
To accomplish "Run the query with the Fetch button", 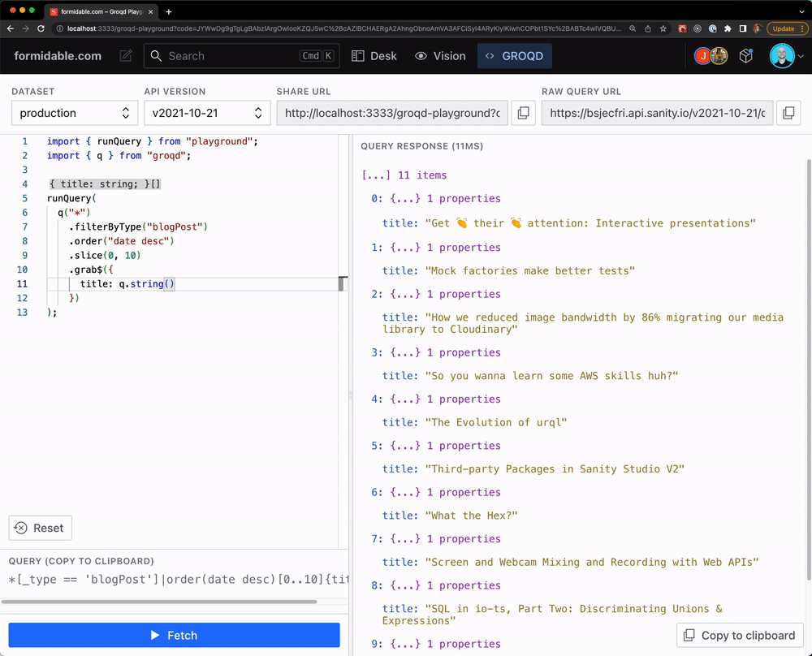I will [174, 635].
